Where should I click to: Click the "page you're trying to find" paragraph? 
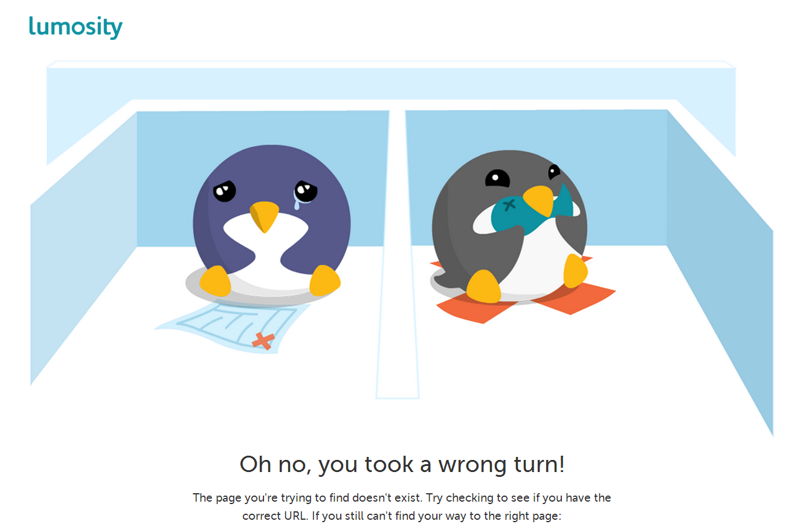pyautogui.click(x=402, y=506)
